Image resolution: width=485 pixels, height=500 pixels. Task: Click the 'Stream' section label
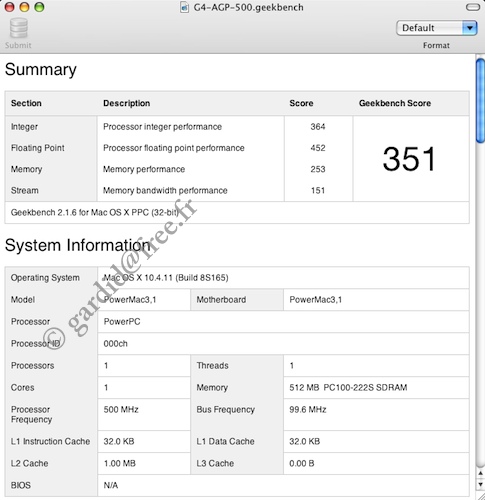pos(24,191)
